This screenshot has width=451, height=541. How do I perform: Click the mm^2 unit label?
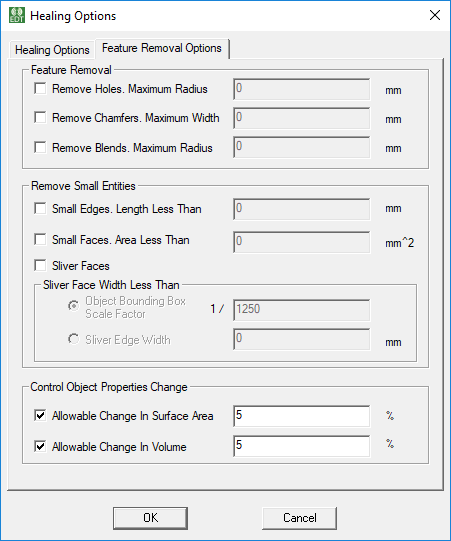point(400,243)
